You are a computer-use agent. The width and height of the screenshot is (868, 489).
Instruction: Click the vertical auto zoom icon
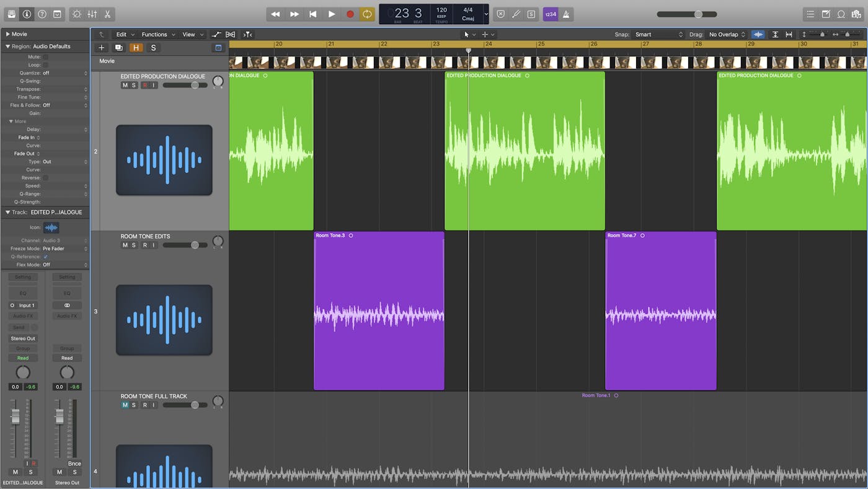775,34
